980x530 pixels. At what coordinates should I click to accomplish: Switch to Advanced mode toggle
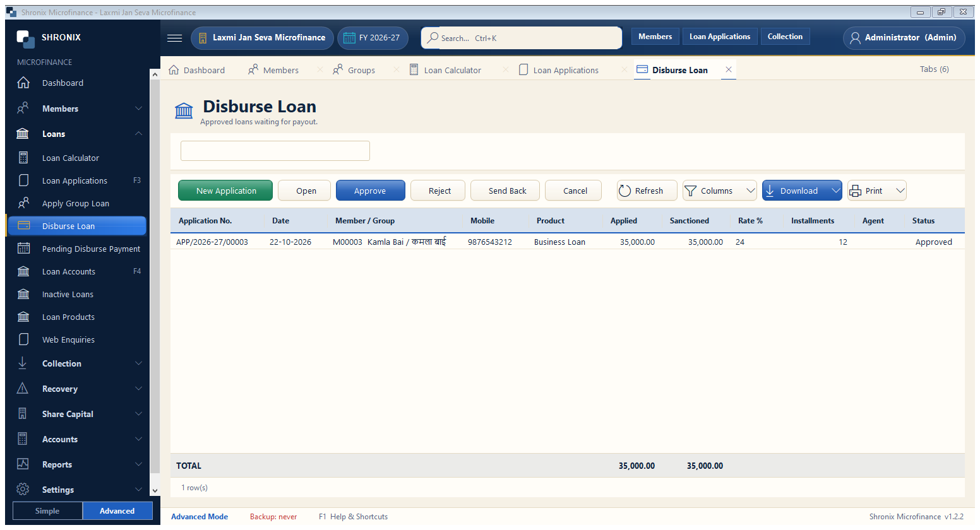point(117,511)
